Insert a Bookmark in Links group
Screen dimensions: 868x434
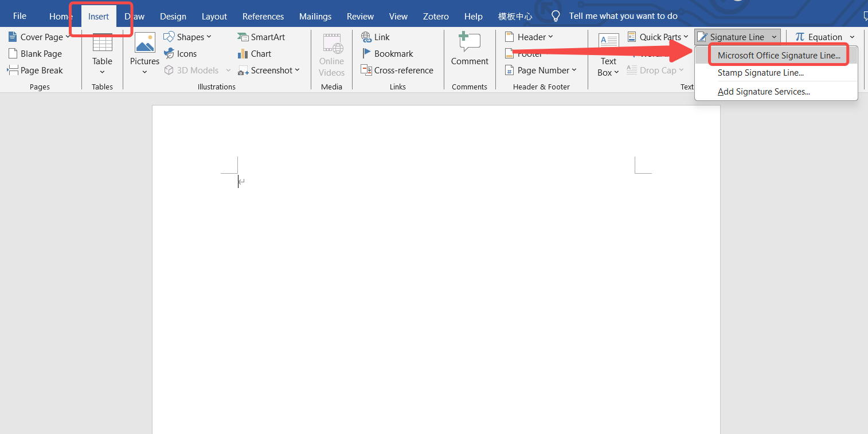(x=387, y=54)
